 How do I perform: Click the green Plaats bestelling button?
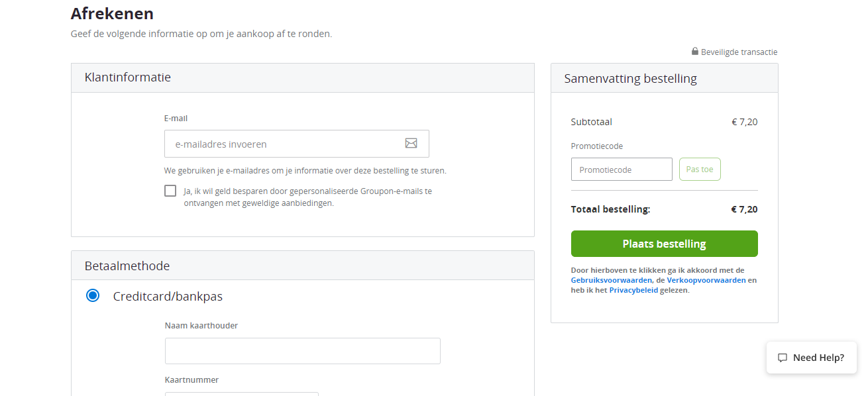pyautogui.click(x=665, y=244)
